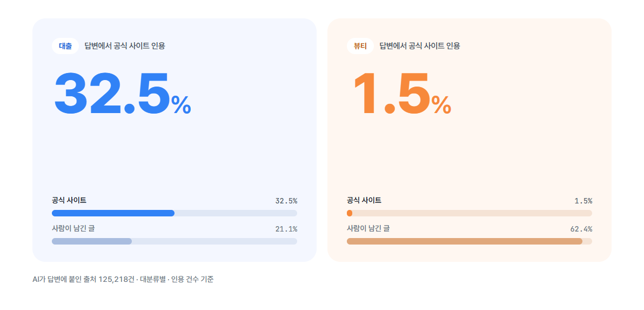
Task: Click the 21.1% value text
Action: coord(286,229)
